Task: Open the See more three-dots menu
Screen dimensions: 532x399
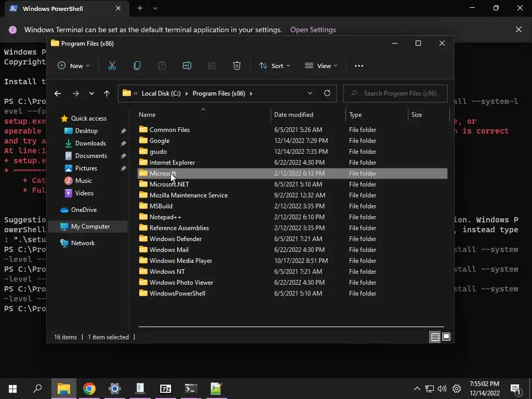Action: [x=359, y=66]
